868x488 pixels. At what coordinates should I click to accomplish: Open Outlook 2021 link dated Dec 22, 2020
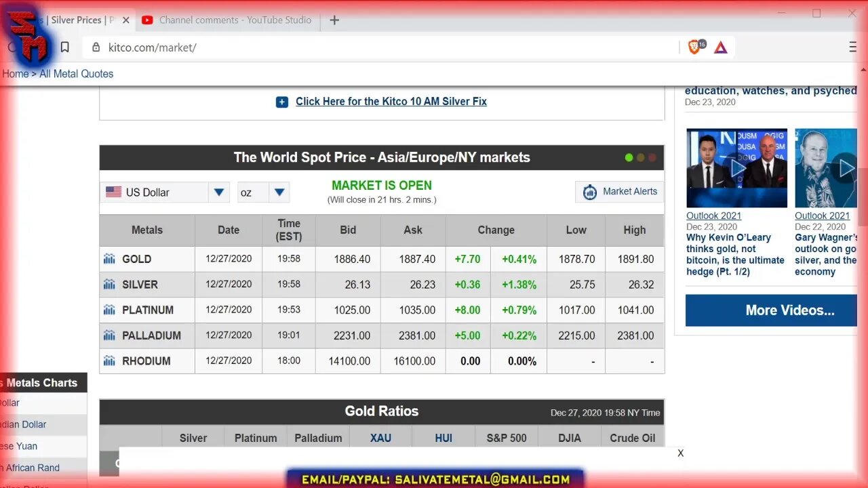pos(822,216)
